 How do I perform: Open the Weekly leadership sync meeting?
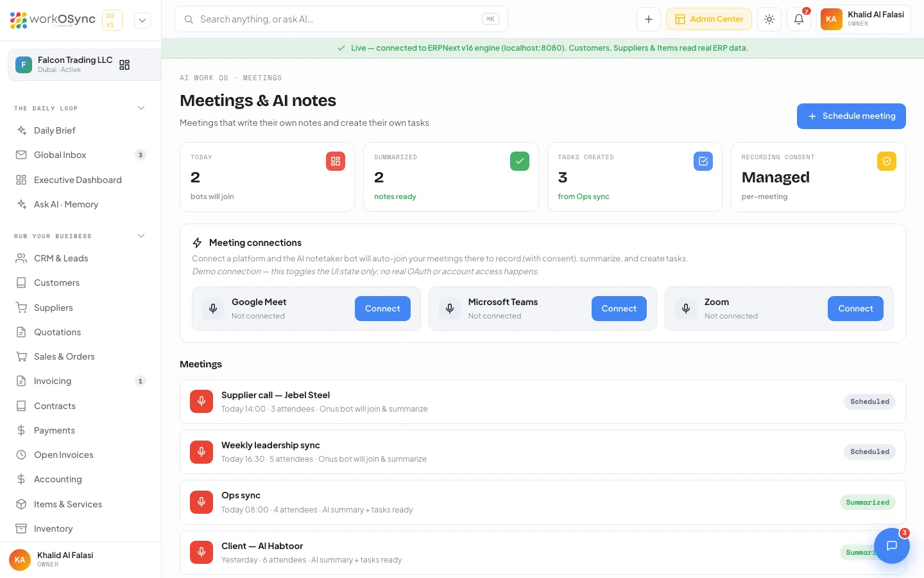tap(543, 452)
